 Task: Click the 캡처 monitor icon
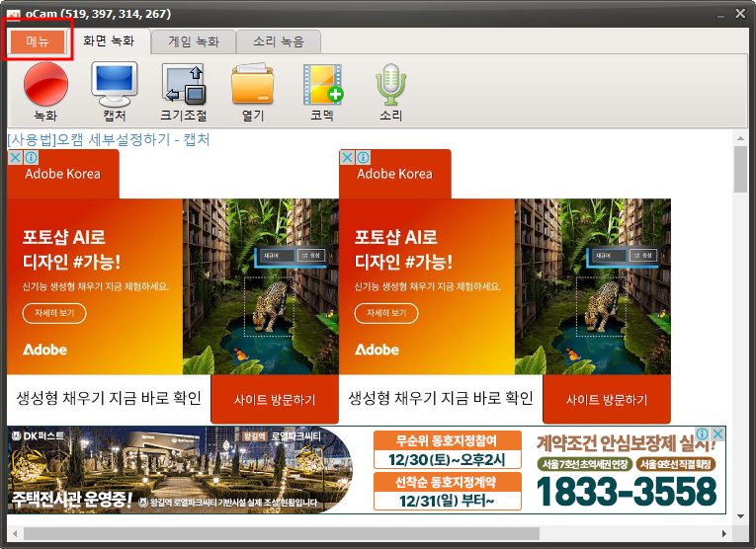tap(115, 85)
